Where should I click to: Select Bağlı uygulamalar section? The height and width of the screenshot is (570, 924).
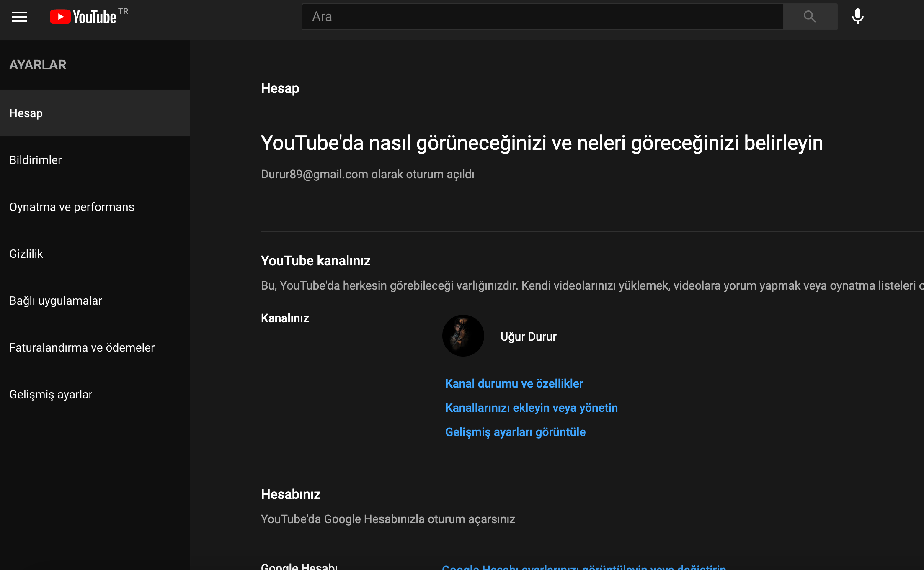pos(56,300)
